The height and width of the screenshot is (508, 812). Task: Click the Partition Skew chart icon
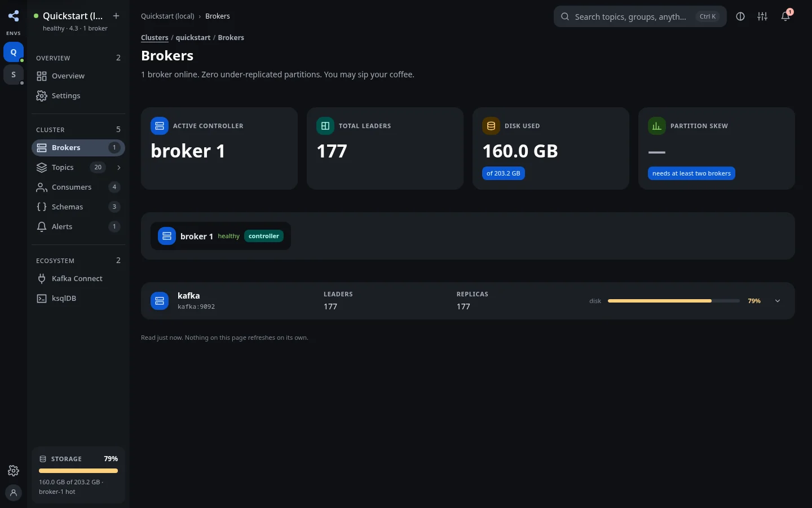tap(657, 126)
